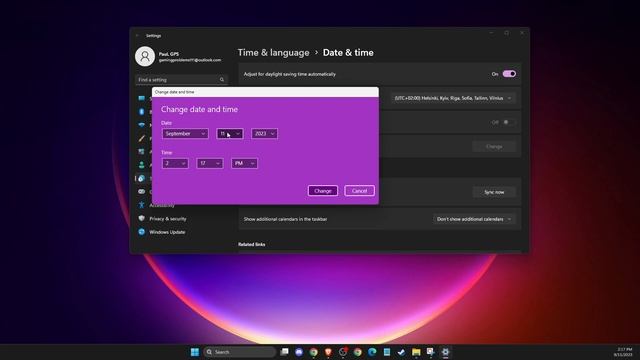Open the System category icon in Settings sidebar
This screenshot has width=640, height=360.
point(142,98)
